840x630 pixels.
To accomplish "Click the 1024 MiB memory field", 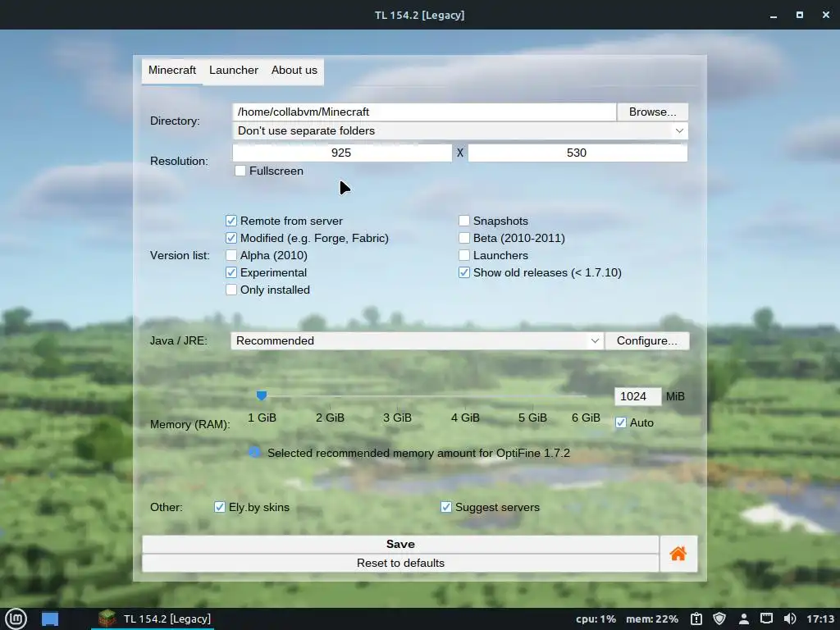I will [x=637, y=396].
